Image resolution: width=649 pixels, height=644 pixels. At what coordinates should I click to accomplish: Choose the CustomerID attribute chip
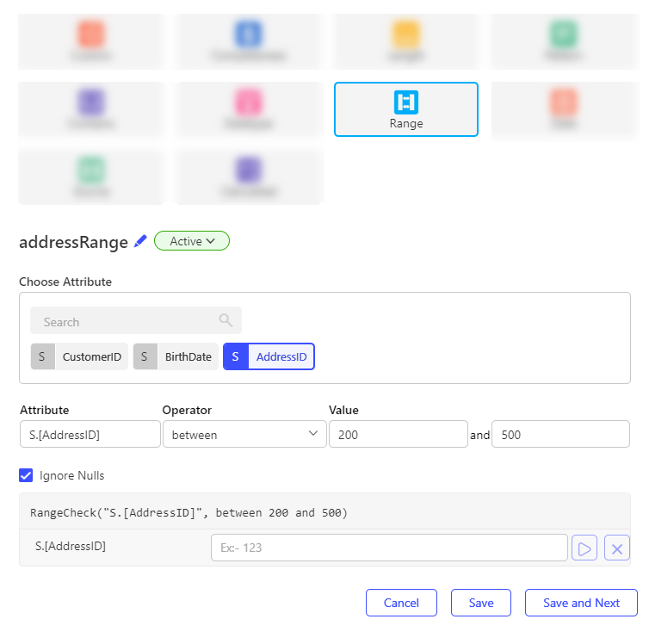[79, 356]
